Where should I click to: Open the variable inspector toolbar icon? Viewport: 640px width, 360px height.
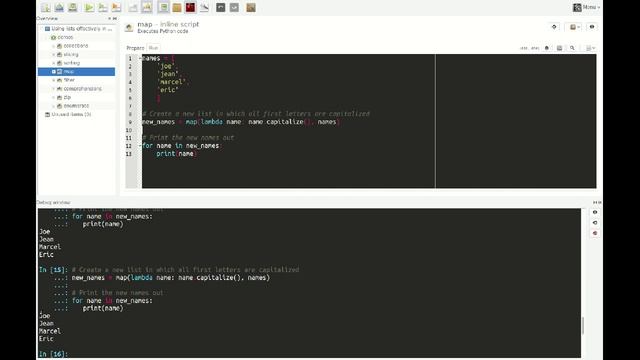204,7
